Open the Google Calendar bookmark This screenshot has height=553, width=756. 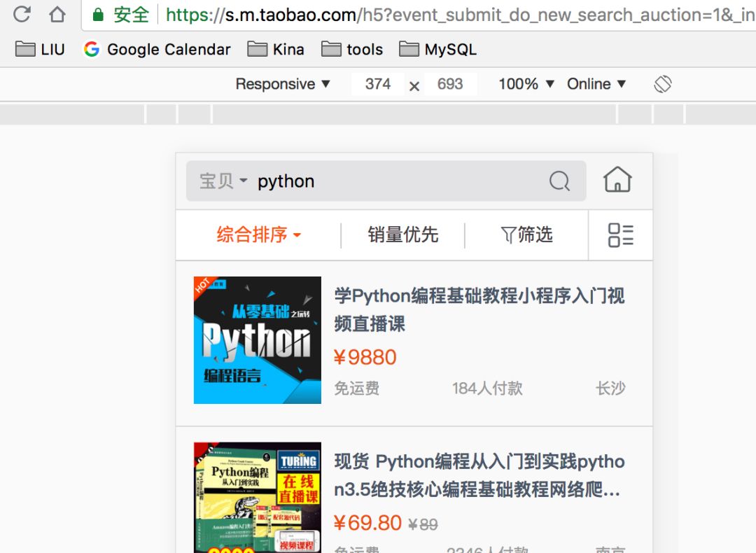pyautogui.click(x=157, y=49)
